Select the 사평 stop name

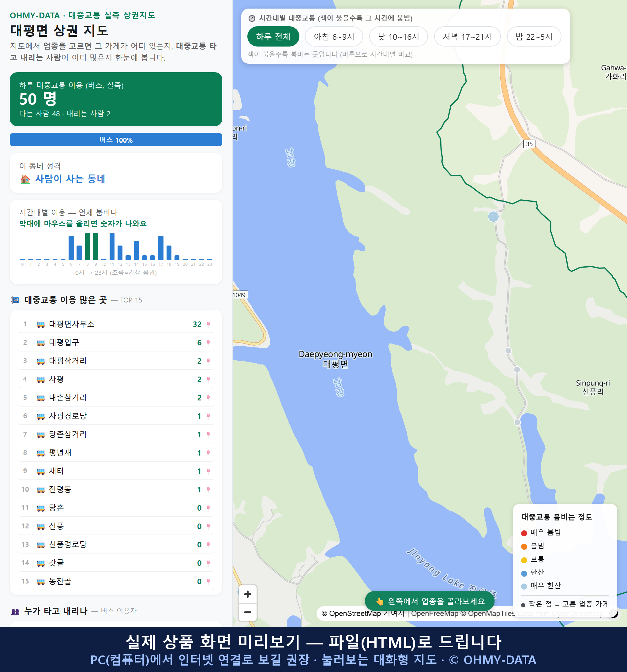point(56,379)
